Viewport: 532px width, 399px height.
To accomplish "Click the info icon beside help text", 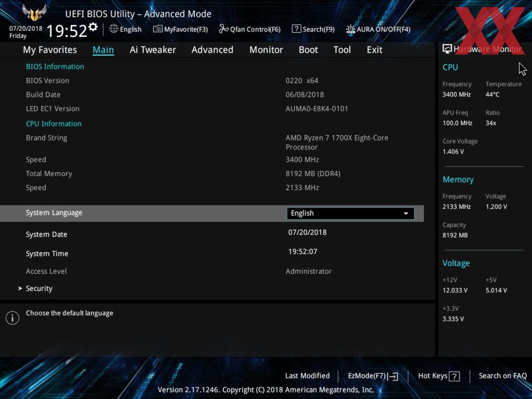I will click(x=13, y=318).
